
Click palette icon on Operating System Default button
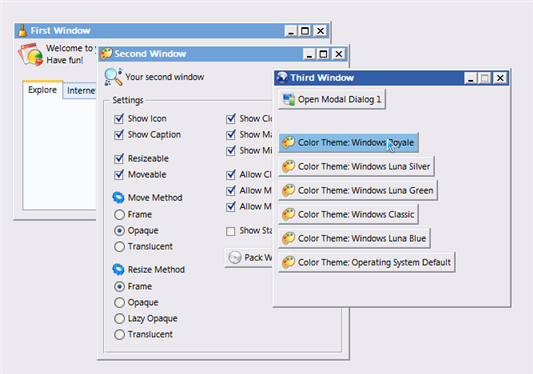(x=288, y=262)
